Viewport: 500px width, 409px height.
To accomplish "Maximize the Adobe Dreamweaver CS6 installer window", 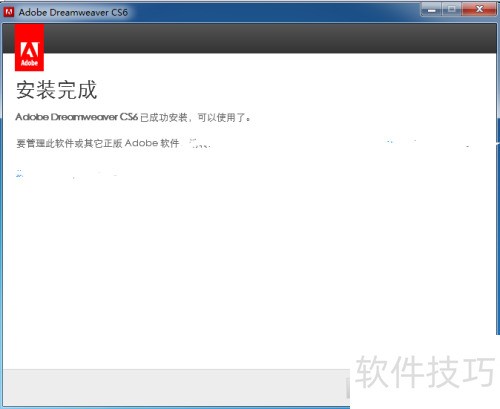I will click(452, 10).
